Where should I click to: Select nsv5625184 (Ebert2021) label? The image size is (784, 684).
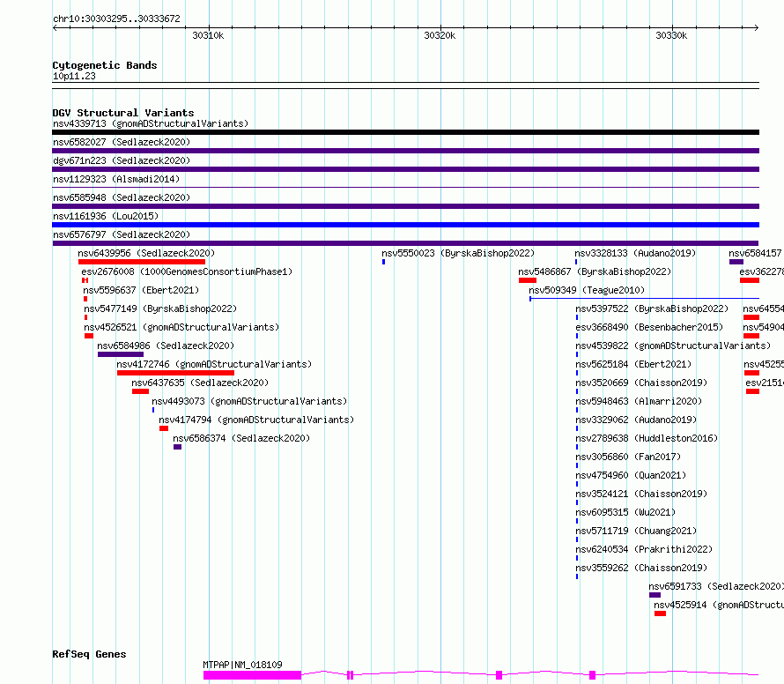633,364
